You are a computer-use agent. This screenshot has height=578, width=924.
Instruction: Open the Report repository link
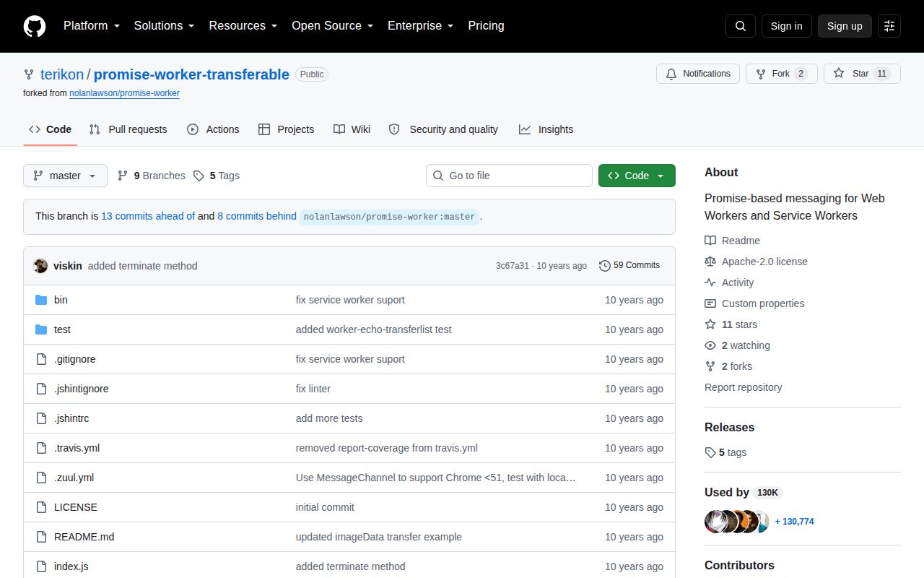click(x=743, y=387)
